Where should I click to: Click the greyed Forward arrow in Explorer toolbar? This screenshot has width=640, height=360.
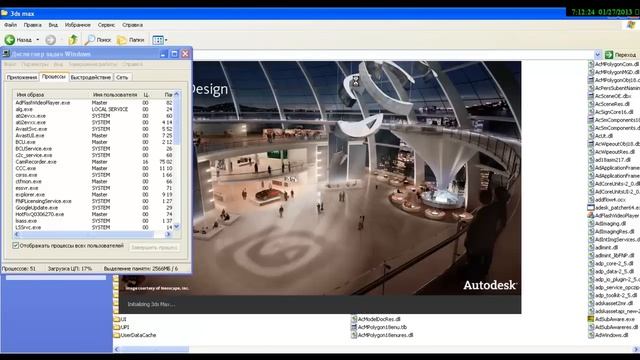(51, 40)
